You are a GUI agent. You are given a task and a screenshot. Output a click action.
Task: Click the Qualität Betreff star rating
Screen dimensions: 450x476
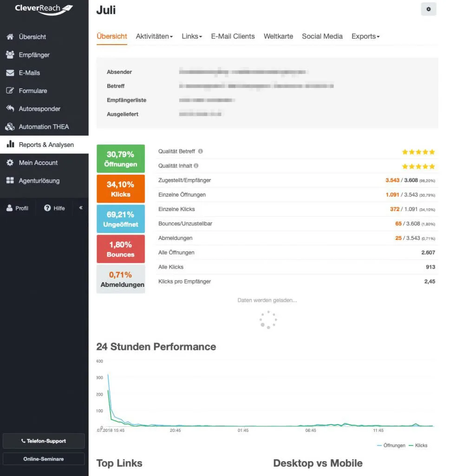pyautogui.click(x=418, y=152)
